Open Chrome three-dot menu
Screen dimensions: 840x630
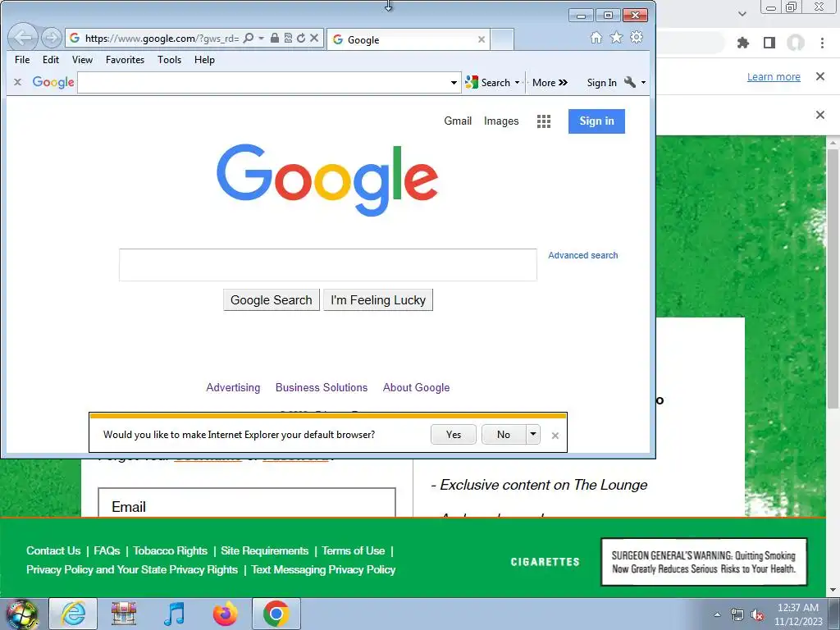(x=822, y=43)
